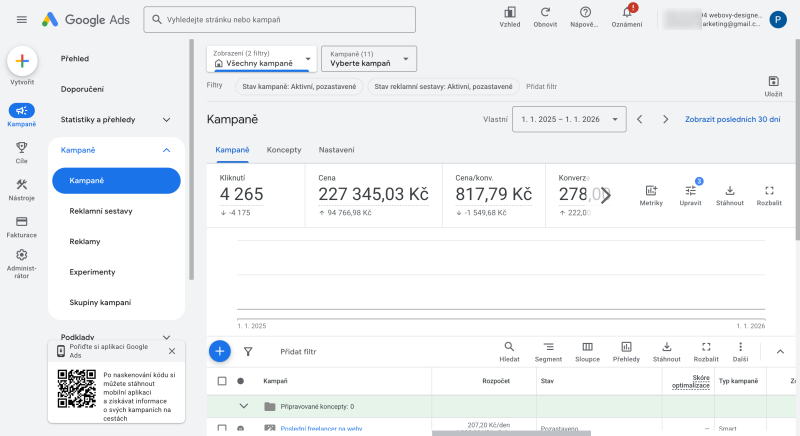Click the Google Ads logo

(86, 19)
